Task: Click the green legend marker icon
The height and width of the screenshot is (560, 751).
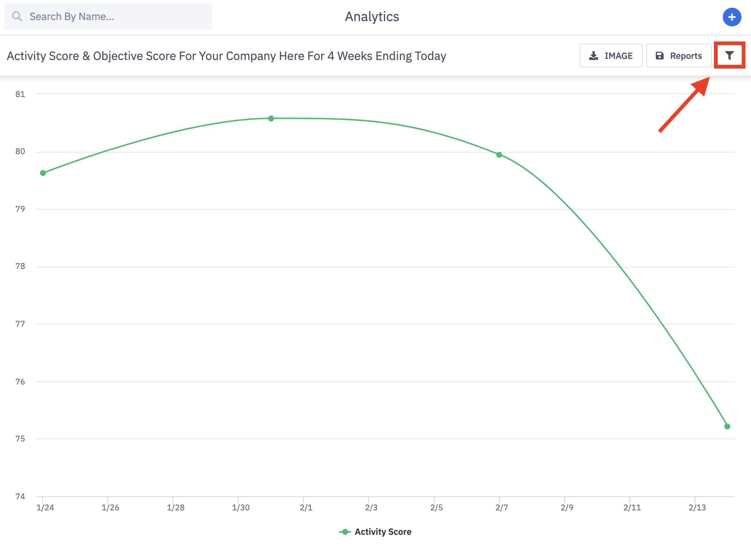Action: coord(345,532)
